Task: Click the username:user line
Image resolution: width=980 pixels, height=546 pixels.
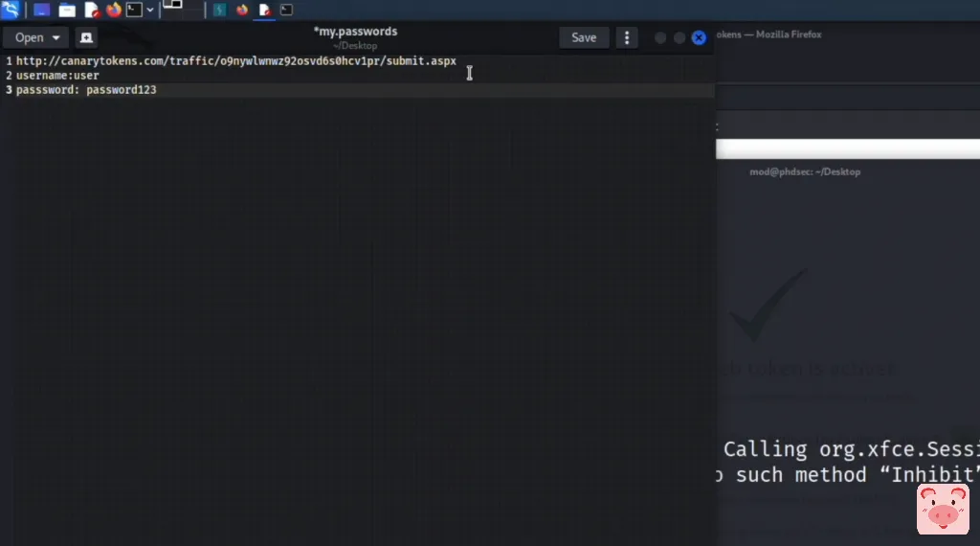Action: [57, 75]
